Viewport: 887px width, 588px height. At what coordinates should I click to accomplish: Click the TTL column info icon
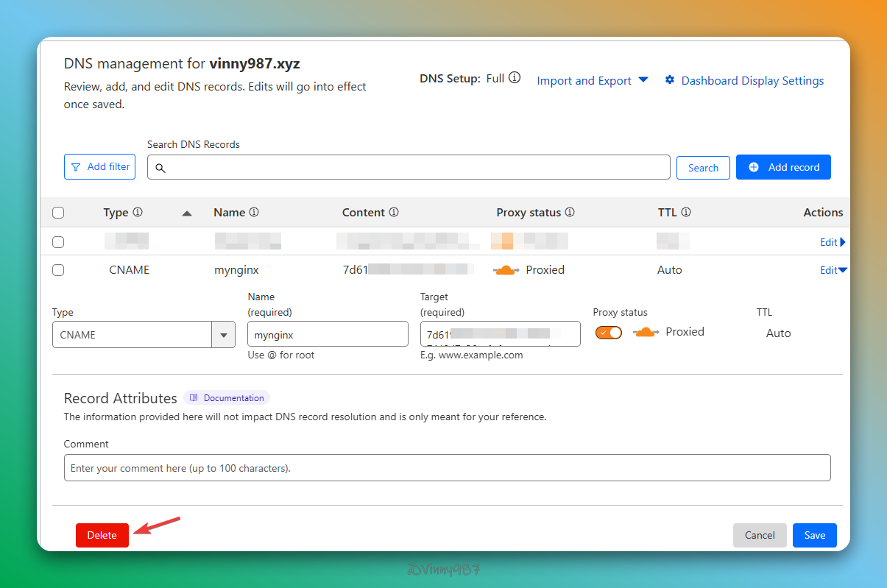[x=686, y=212]
